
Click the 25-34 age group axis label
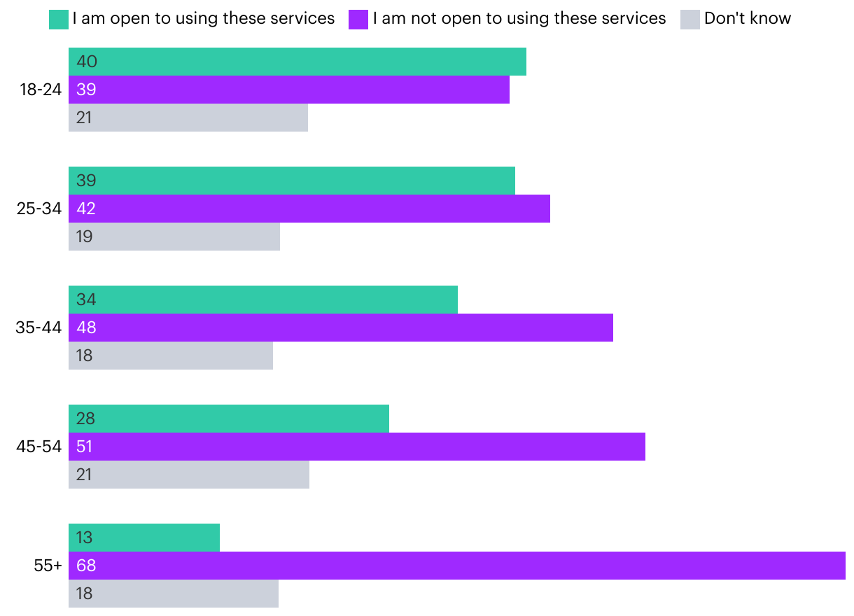(39, 209)
